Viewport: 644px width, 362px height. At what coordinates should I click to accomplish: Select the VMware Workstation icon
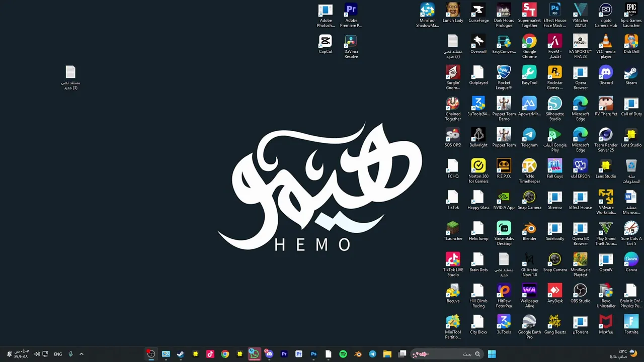point(606,203)
